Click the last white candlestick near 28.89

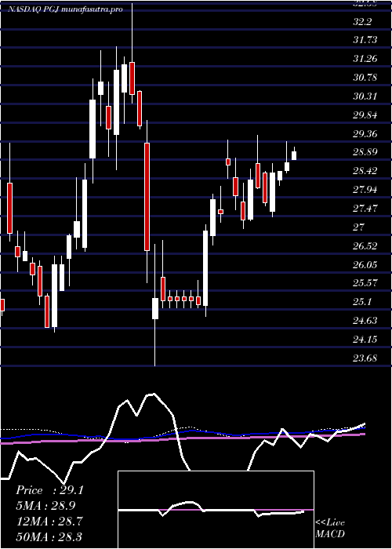pos(294,155)
